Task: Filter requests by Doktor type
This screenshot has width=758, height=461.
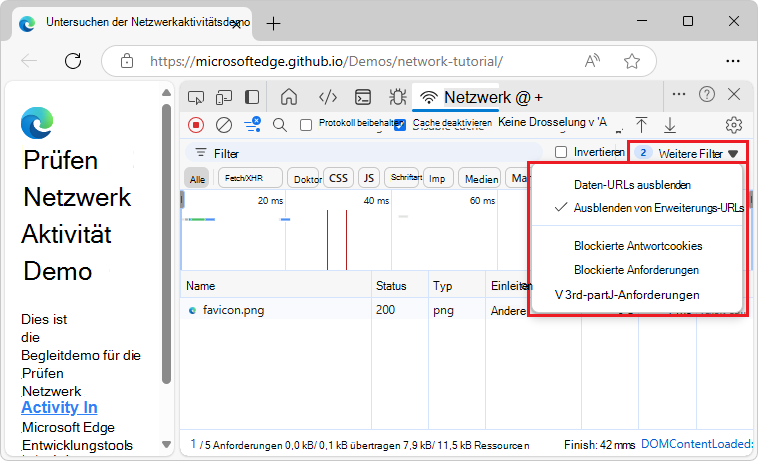Action: [x=305, y=179]
